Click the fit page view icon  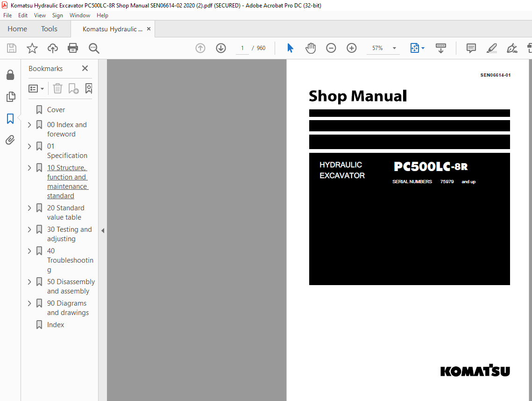pos(415,48)
